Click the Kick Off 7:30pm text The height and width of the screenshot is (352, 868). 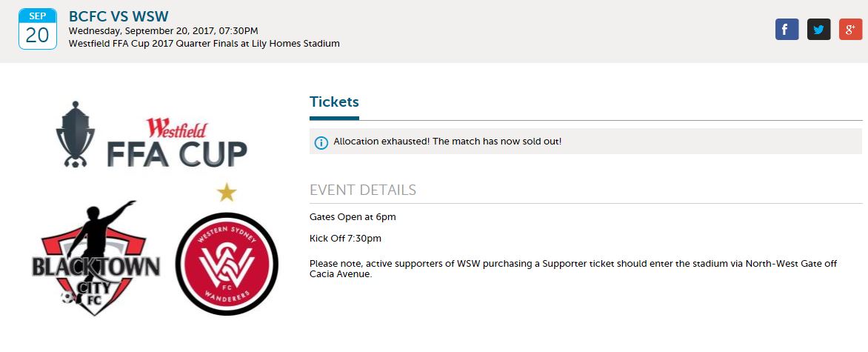[345, 239]
